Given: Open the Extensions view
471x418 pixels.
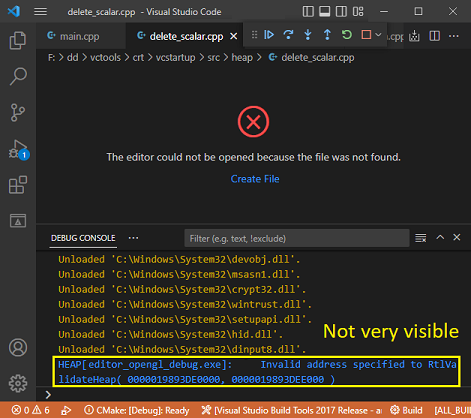Looking at the screenshot, I should [x=18, y=185].
